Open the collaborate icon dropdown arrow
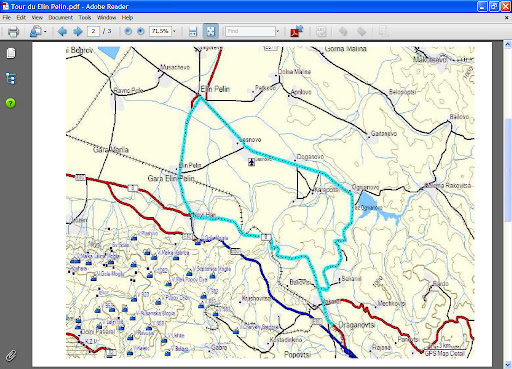This screenshot has width=512, height=369. (x=45, y=32)
